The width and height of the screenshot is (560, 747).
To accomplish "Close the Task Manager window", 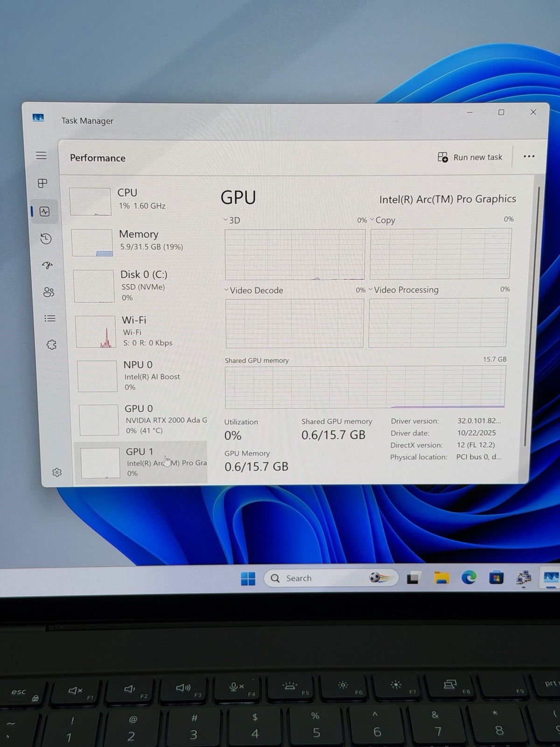I will [x=533, y=112].
